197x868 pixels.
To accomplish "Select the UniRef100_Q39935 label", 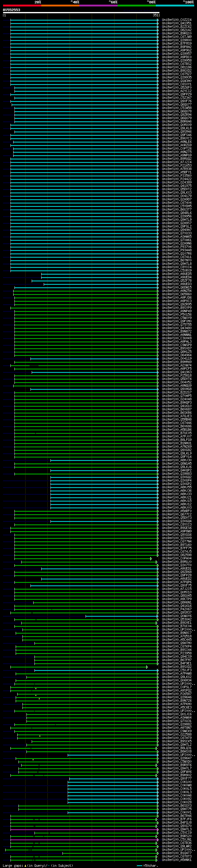I will [176, 78].
